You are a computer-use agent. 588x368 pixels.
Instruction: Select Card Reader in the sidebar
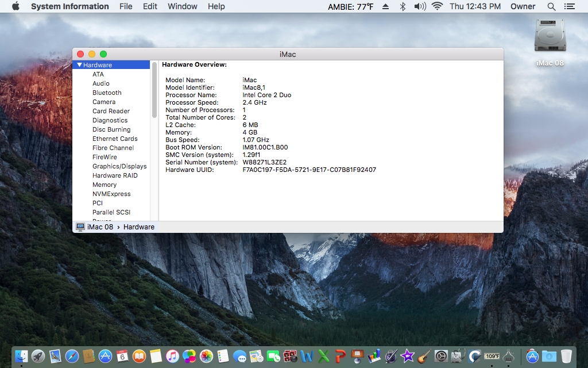[x=111, y=111]
